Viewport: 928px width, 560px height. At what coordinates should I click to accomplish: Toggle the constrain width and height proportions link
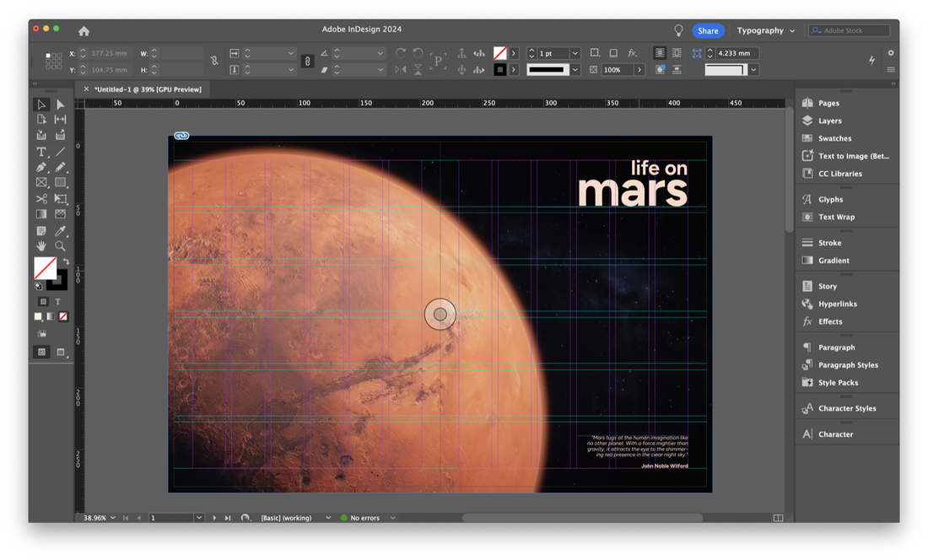tap(214, 61)
